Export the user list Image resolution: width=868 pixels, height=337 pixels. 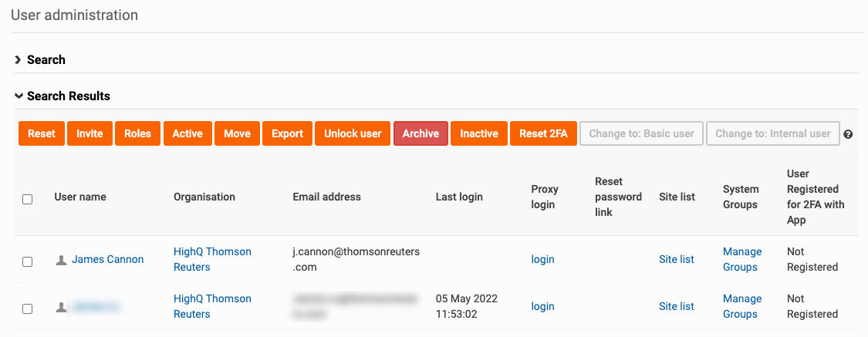pyautogui.click(x=287, y=133)
